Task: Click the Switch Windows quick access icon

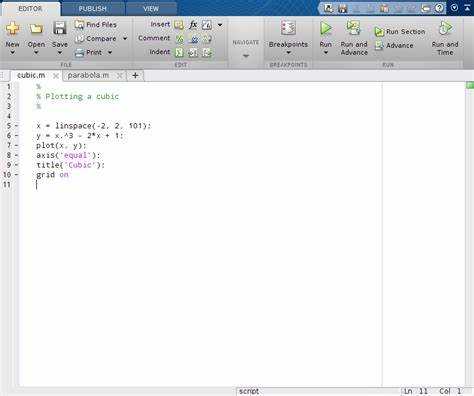Action: 425,8
